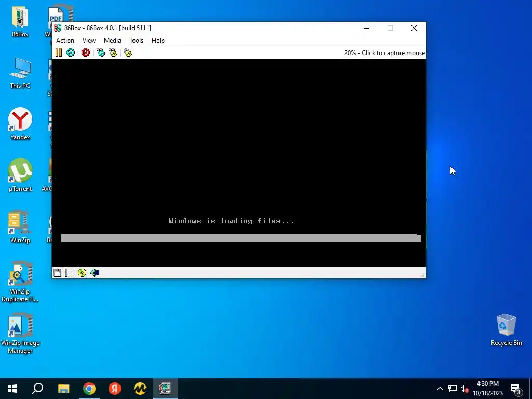Image resolution: width=532 pixels, height=399 pixels.
Task: Open the Media menu
Action: tap(112, 41)
